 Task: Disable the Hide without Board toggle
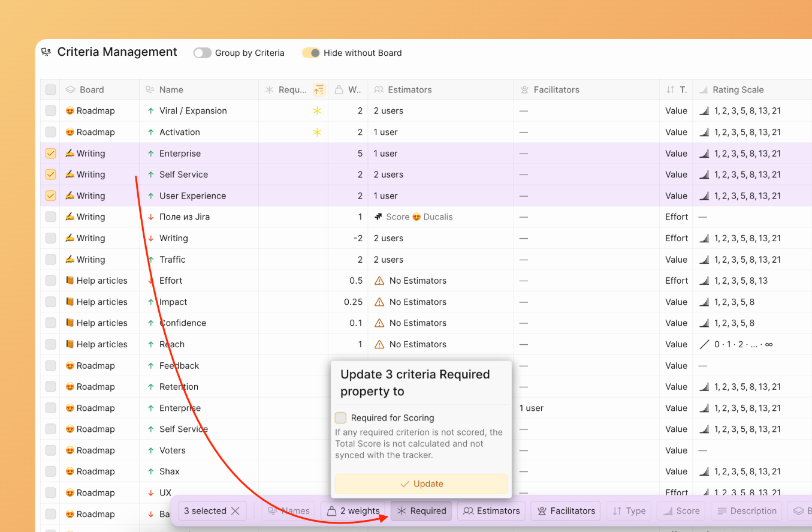coord(310,53)
